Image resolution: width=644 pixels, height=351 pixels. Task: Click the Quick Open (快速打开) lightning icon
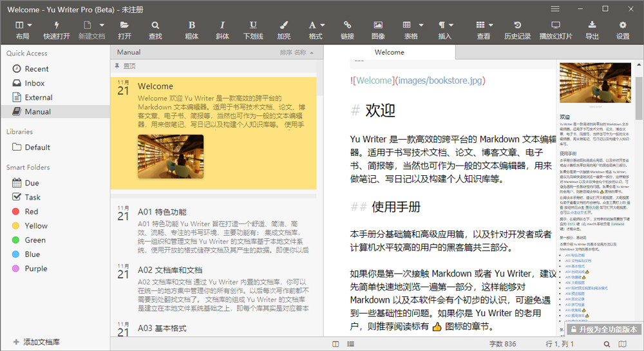tap(56, 25)
